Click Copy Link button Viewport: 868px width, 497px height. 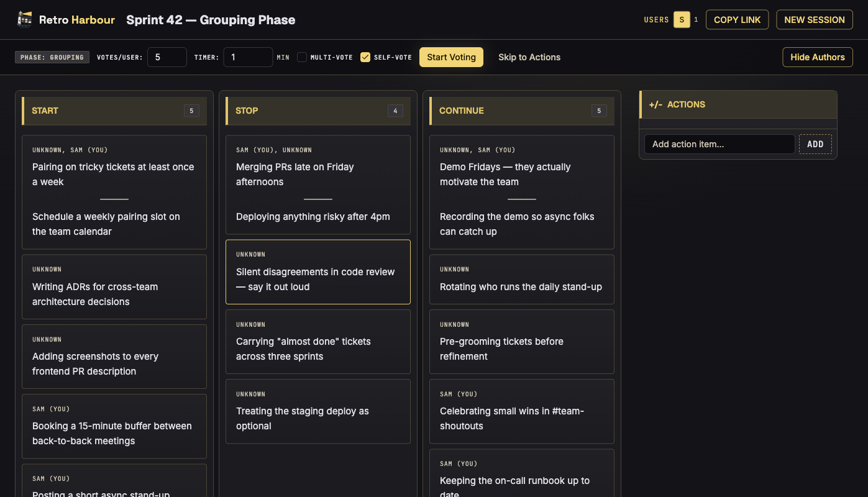click(737, 20)
